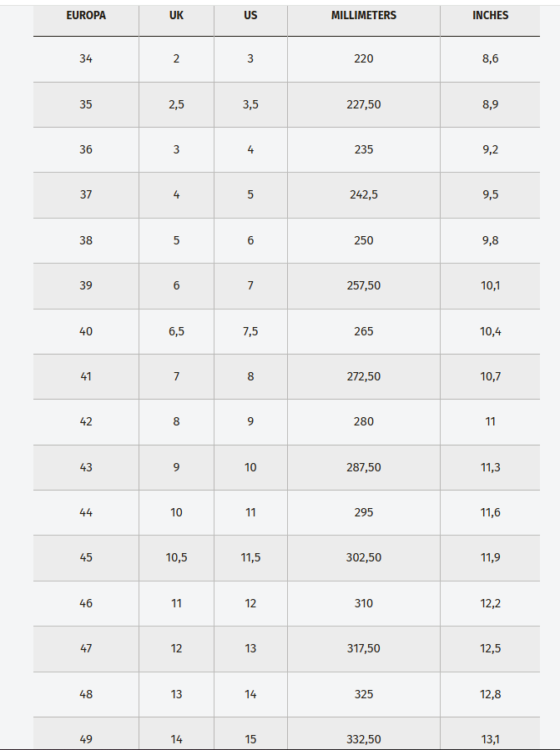Click the US 7,5 size cell
560x750 pixels.
point(250,331)
